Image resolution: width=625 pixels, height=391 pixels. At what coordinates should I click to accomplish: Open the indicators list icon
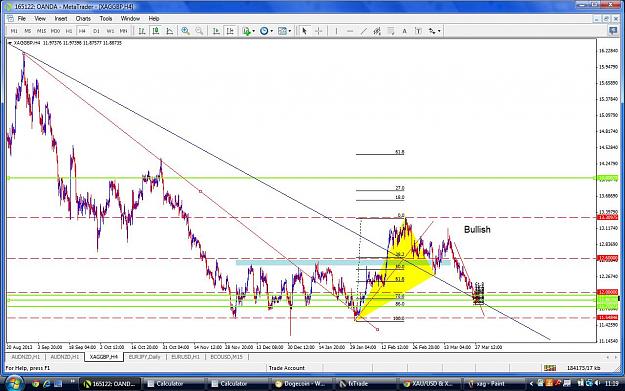coord(246,31)
